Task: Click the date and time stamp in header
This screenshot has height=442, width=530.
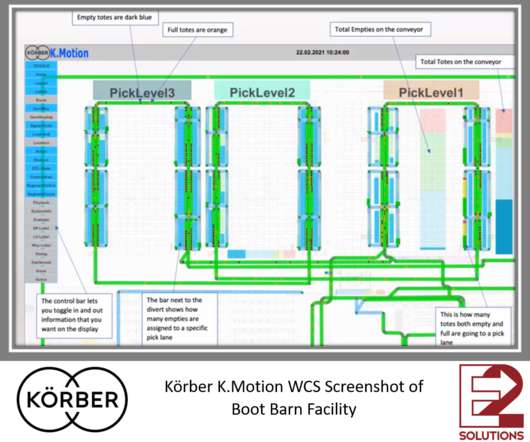Action: click(322, 53)
